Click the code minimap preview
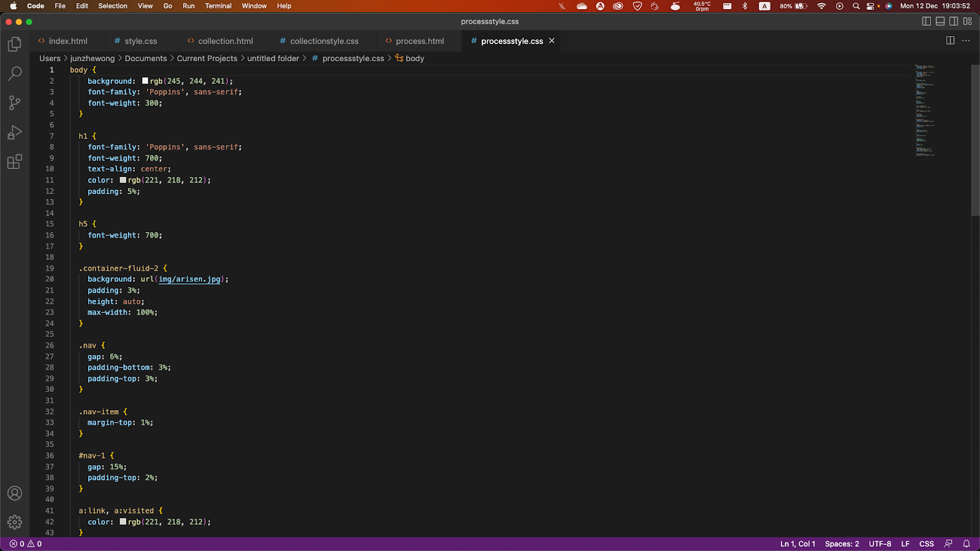Screen dimensions: 980x551 click(925, 110)
